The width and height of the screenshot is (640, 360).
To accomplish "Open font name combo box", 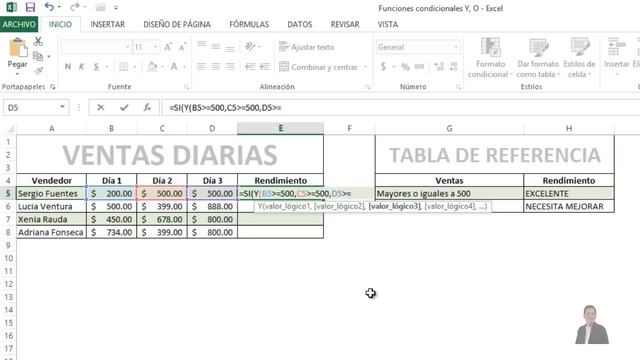I will coord(96,47).
